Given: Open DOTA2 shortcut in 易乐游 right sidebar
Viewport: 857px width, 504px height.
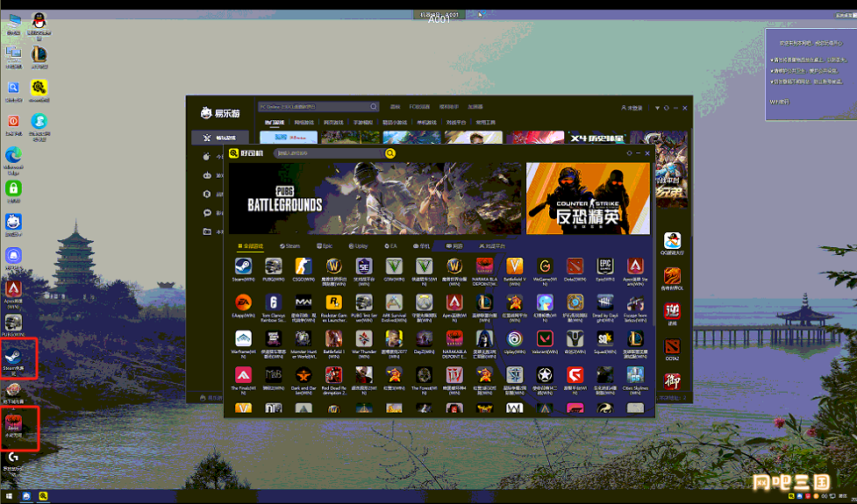Looking at the screenshot, I should [672, 349].
